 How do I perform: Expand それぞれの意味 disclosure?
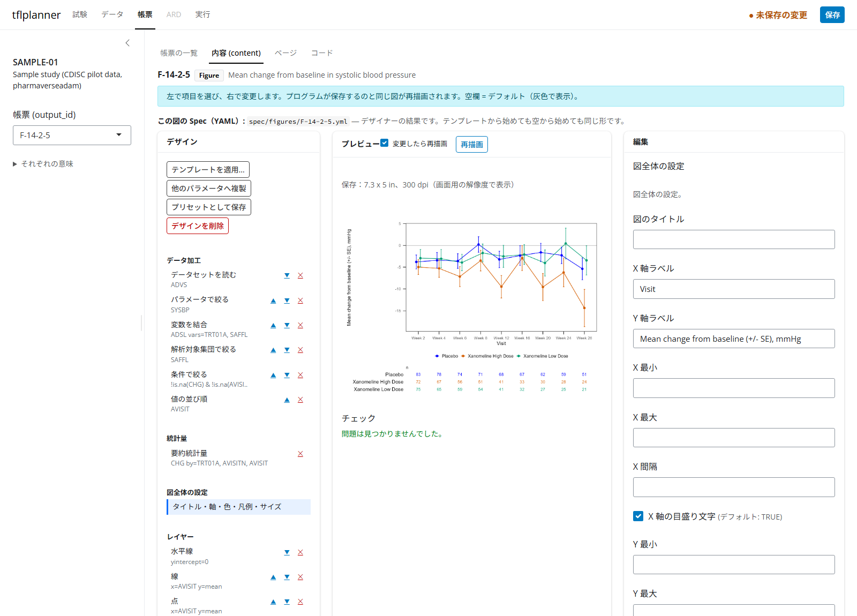click(43, 164)
